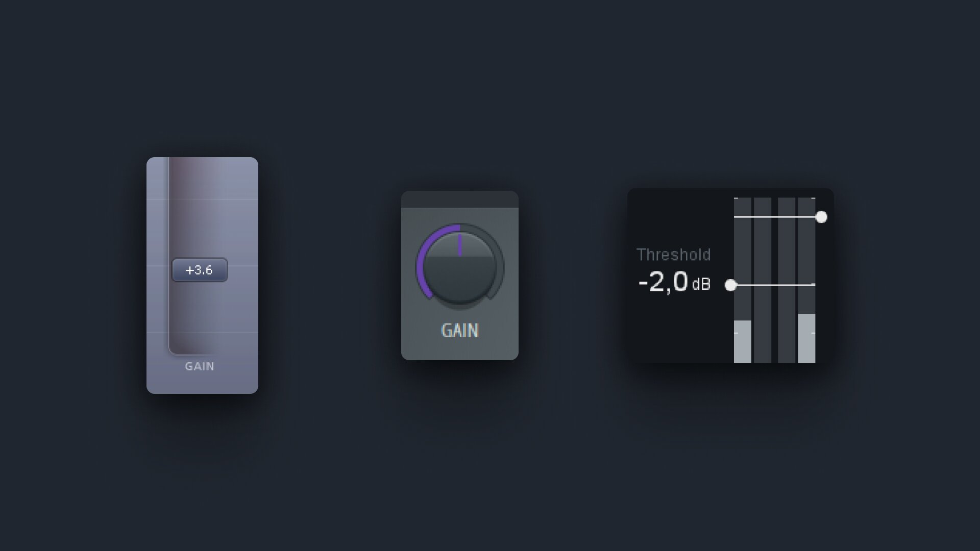Click the +3.6 gain slider handle

tap(200, 270)
